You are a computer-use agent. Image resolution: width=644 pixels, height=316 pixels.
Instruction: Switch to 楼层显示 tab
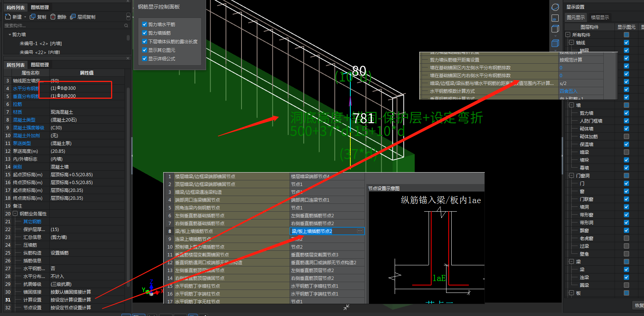pos(600,18)
